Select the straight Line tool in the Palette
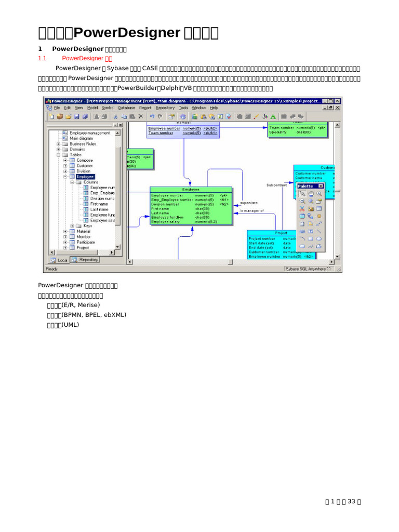This screenshot has width=399, height=532. 319,231
